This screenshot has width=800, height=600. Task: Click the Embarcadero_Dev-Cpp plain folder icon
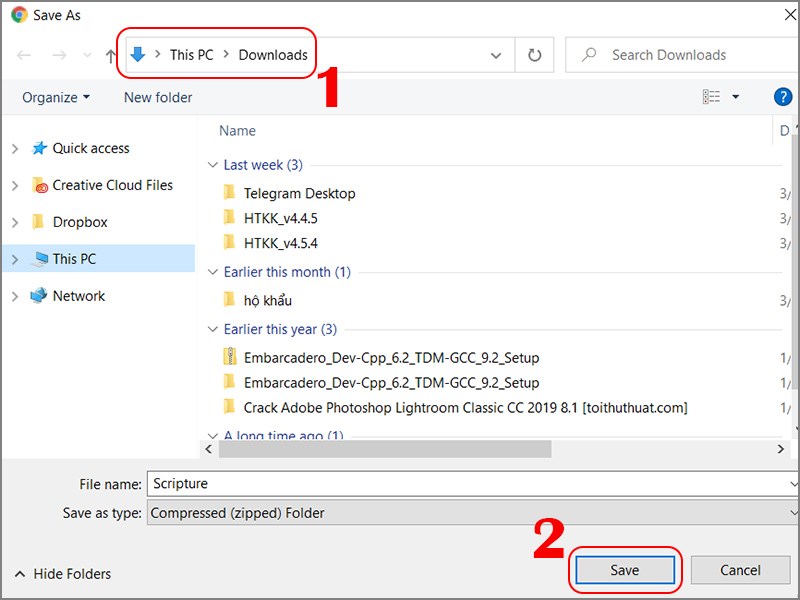click(x=230, y=382)
